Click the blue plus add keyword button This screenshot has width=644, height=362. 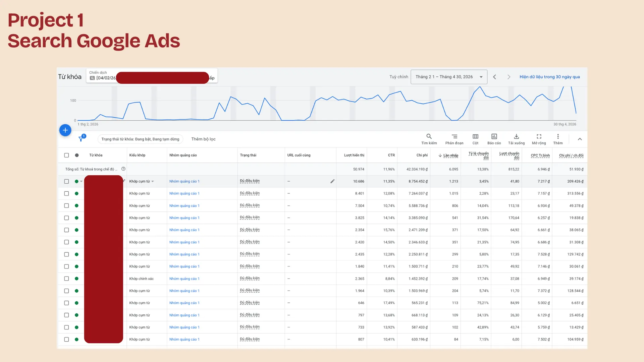click(65, 130)
